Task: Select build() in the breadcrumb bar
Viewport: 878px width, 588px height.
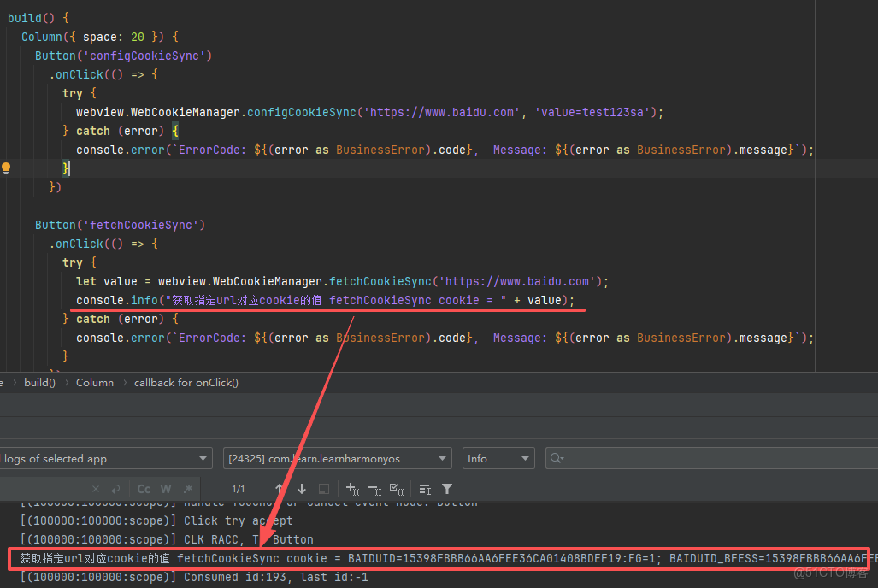Action: (x=39, y=382)
